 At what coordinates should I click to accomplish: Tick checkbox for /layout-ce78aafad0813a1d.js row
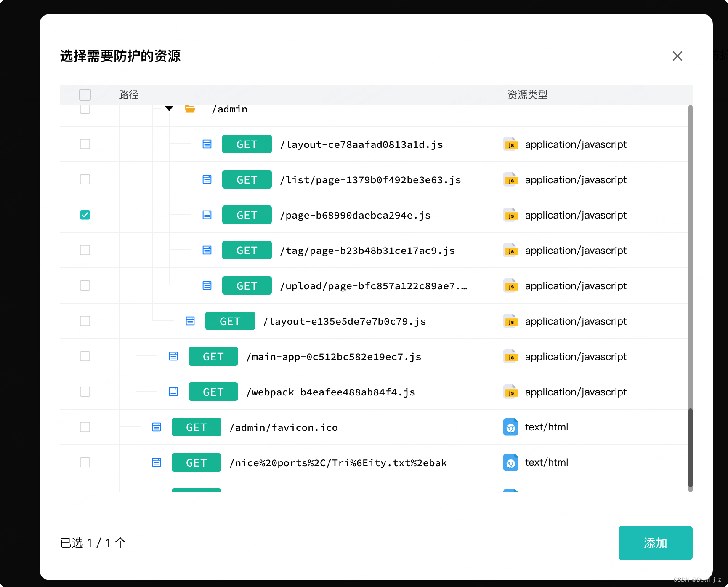pyautogui.click(x=85, y=144)
